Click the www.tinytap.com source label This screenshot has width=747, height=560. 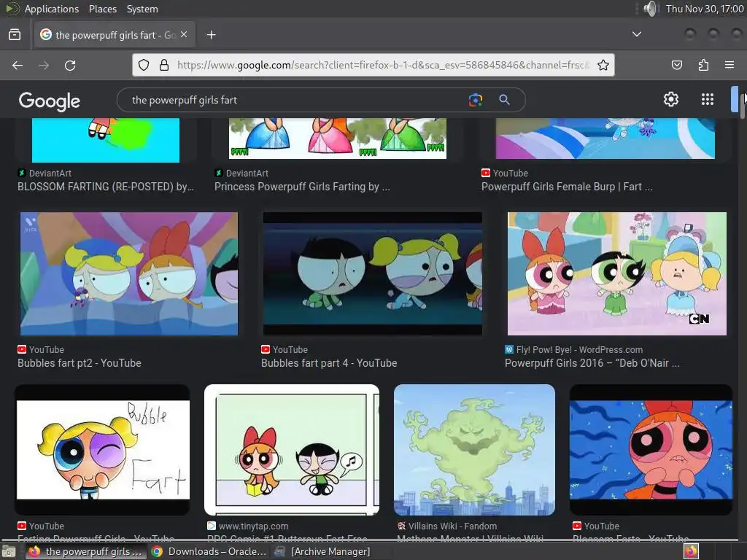pyautogui.click(x=253, y=526)
